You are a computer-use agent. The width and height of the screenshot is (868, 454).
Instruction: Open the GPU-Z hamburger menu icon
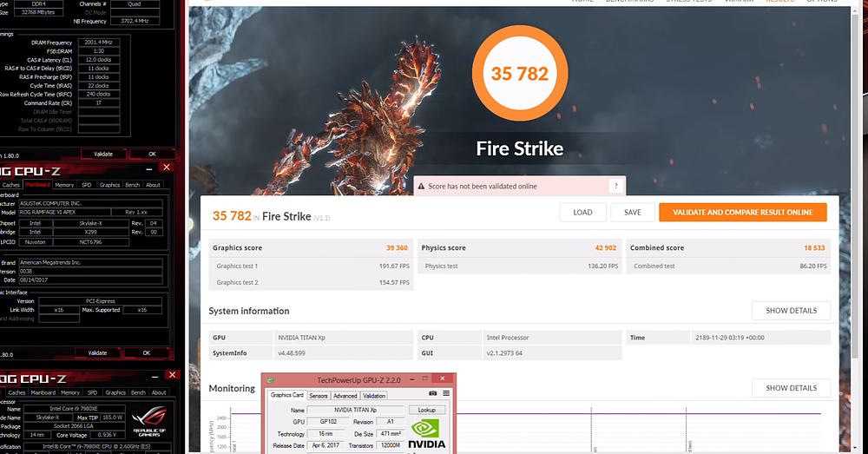pyautogui.click(x=445, y=393)
